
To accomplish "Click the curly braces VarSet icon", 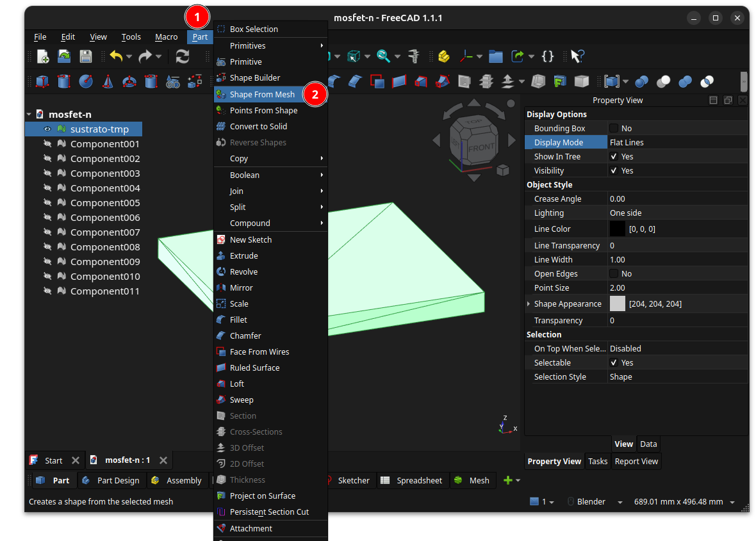I will point(548,56).
